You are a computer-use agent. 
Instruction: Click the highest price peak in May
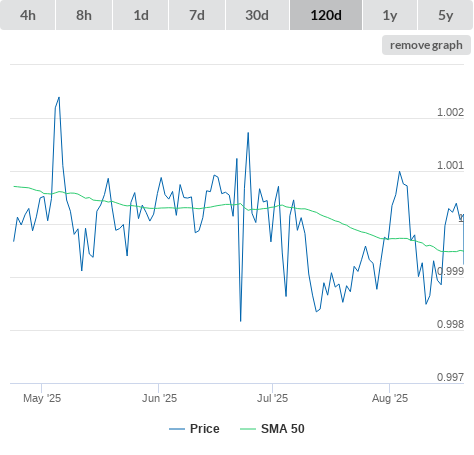click(59, 97)
